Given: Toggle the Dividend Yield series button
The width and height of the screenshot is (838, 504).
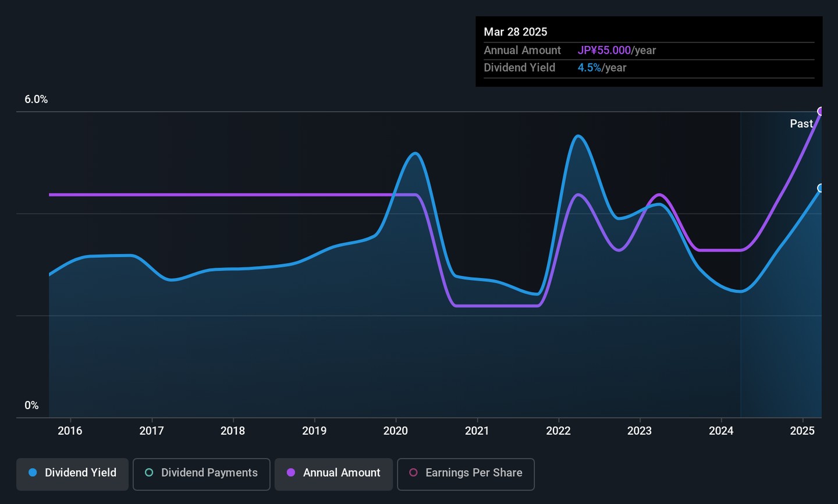Looking at the screenshot, I should point(72,474).
